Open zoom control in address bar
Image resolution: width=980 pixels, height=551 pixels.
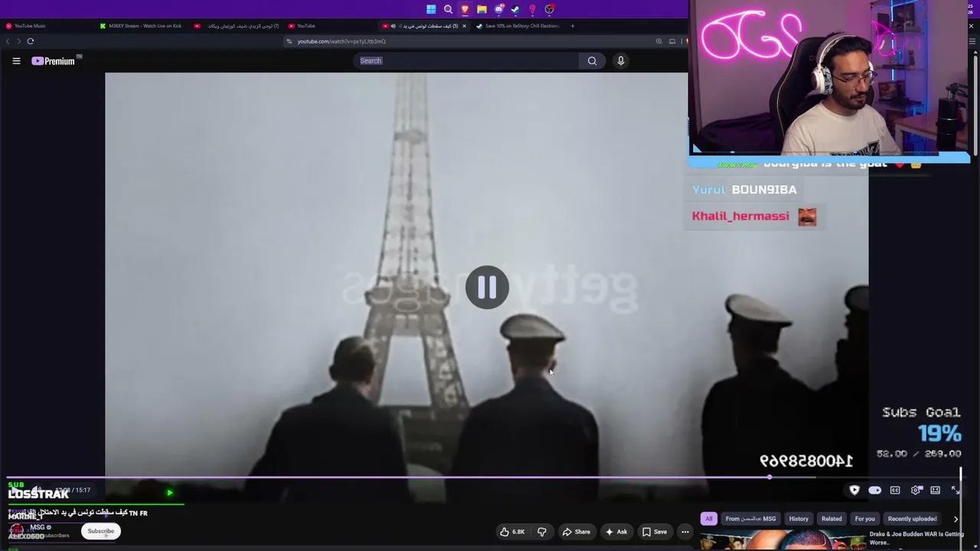pyautogui.click(x=658, y=41)
